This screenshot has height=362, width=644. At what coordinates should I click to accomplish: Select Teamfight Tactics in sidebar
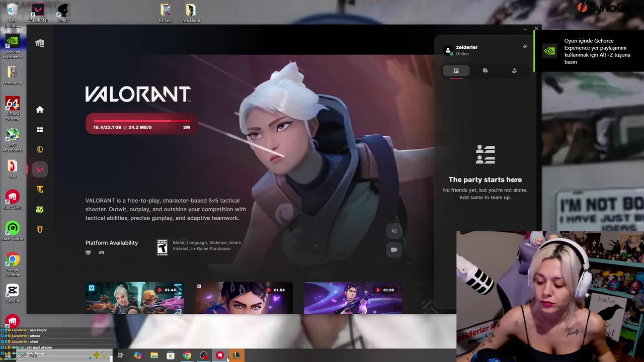point(40,190)
